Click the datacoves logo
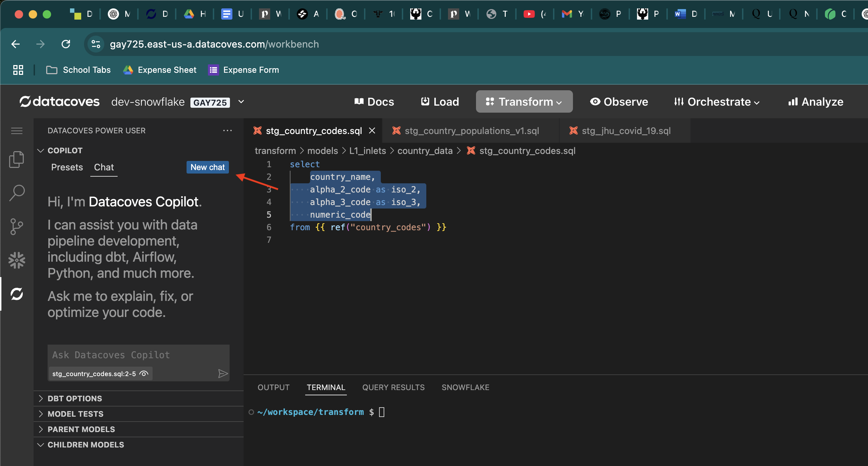Screen dimensions: 868x466 tap(59, 101)
